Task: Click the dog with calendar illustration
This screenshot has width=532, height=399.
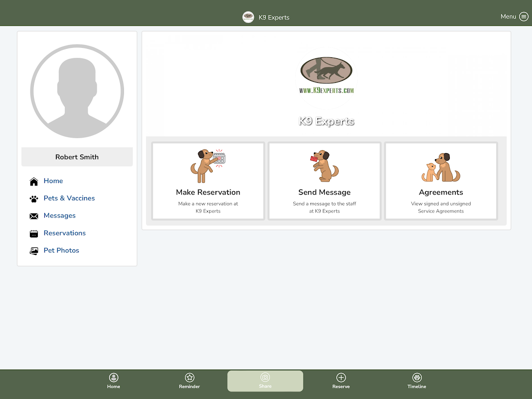Action: point(208,166)
